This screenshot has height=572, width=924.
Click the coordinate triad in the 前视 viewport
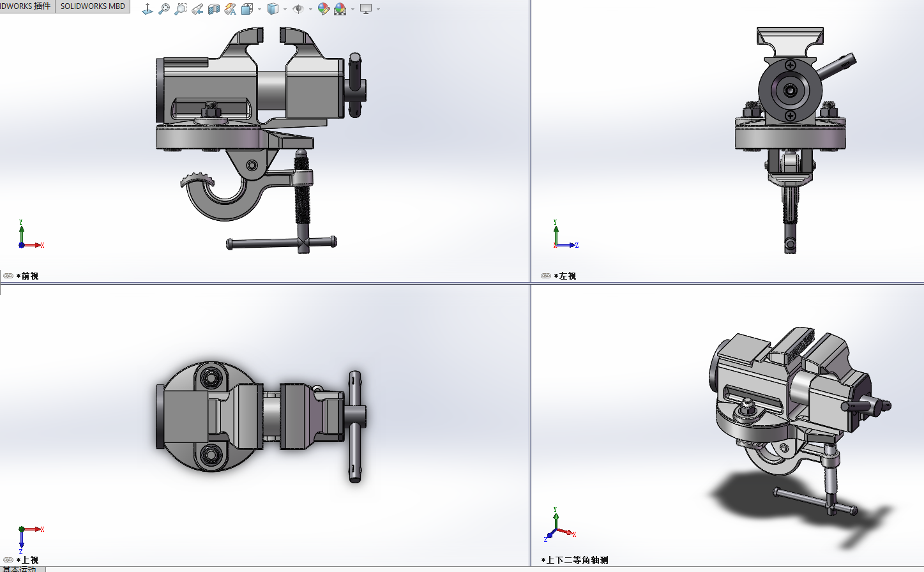[30, 234]
